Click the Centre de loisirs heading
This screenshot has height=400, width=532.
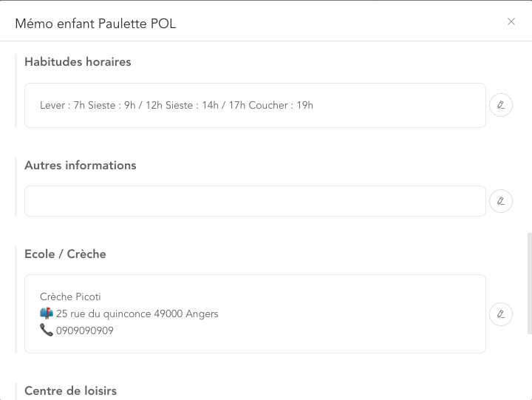(71, 391)
